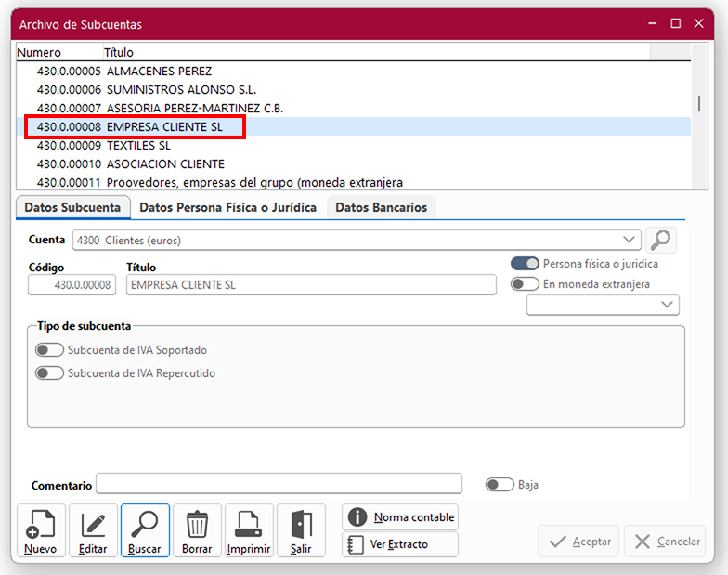Viewport: 728px width, 575px height.
Task: Switch to Datos Bancarios tab
Action: click(381, 207)
